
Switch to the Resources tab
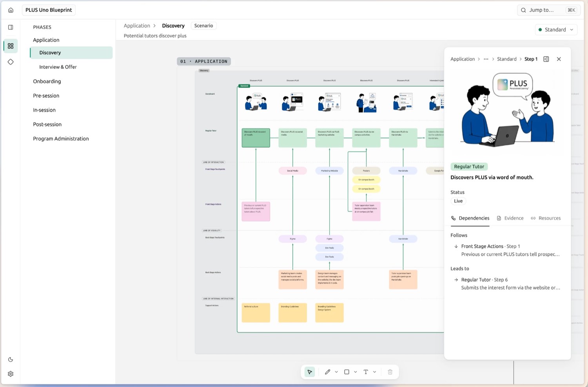tap(546, 218)
